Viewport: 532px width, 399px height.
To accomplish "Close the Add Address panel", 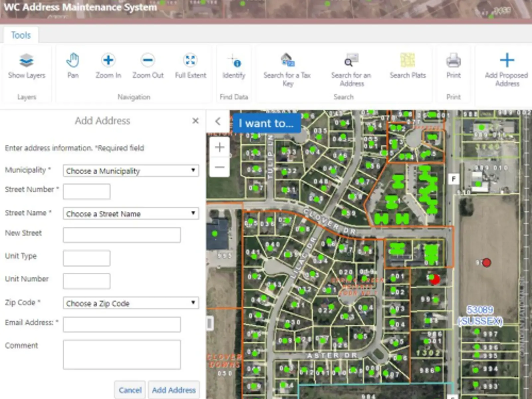I will (196, 121).
